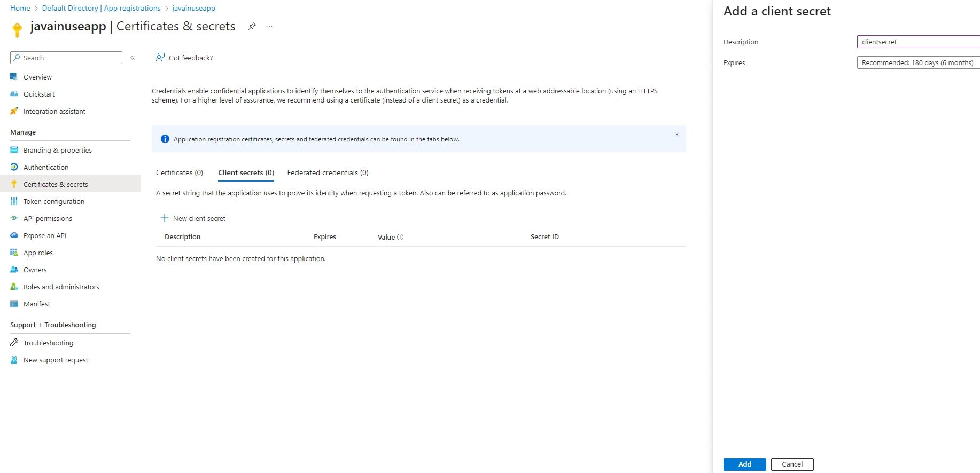
Task: Click the large key icon beside javainuseapp
Action: [17, 30]
